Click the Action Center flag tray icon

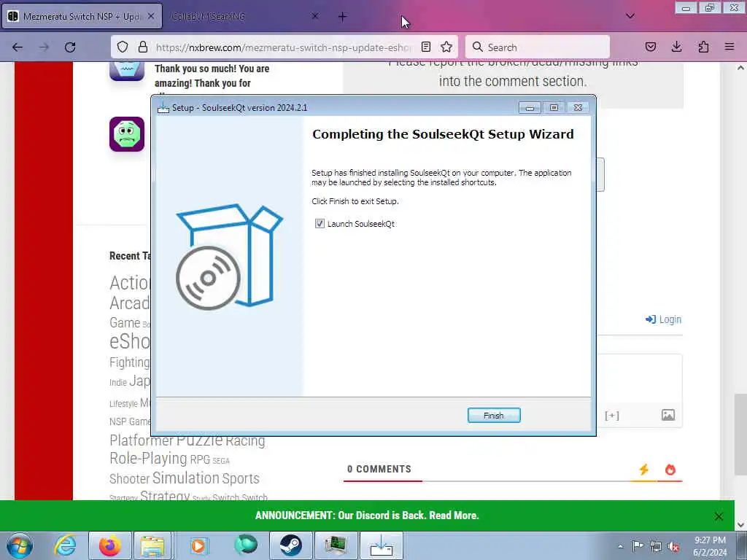click(x=638, y=546)
